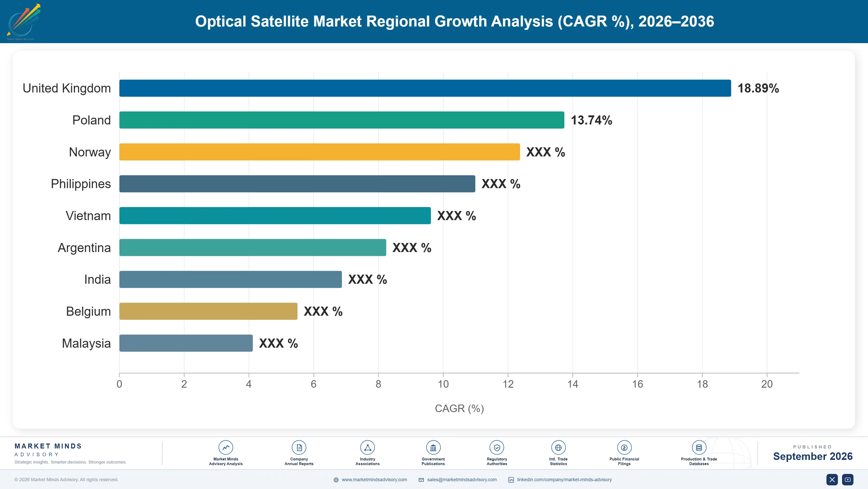Open the YouTube icon in footer
The height and width of the screenshot is (489, 868).
848,480
